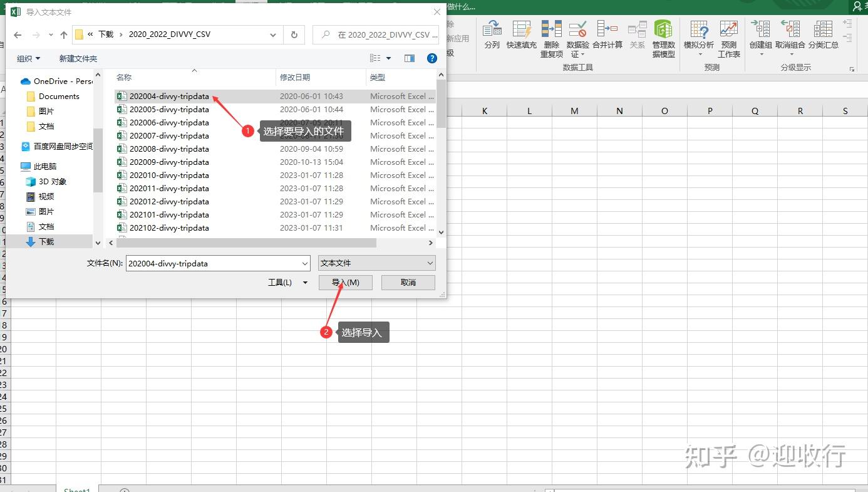Screen dimensions: 868x492
Task: Go up one folder level in dialog
Action: (x=64, y=35)
